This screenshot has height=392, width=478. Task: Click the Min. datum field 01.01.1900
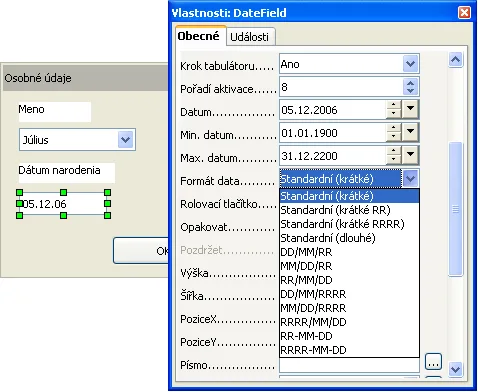tap(333, 133)
